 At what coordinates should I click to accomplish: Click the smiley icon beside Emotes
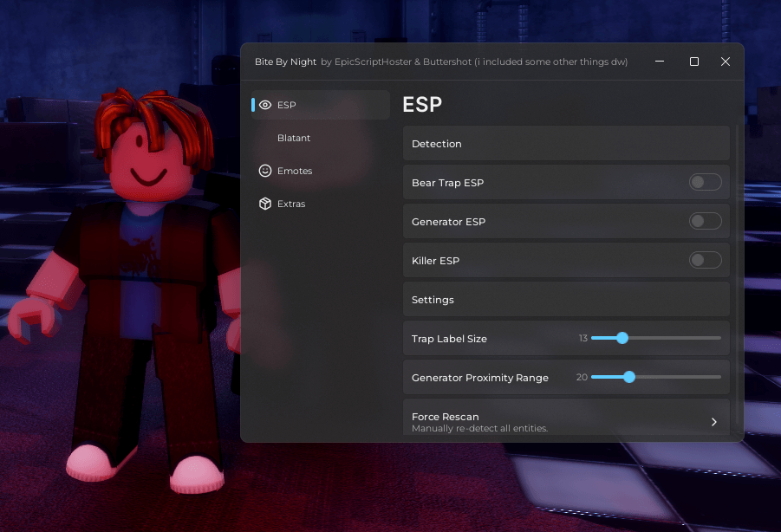(265, 171)
